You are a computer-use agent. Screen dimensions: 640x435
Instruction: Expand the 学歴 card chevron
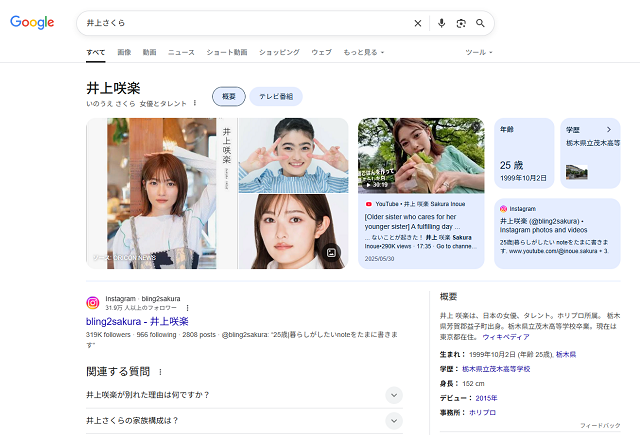point(609,130)
